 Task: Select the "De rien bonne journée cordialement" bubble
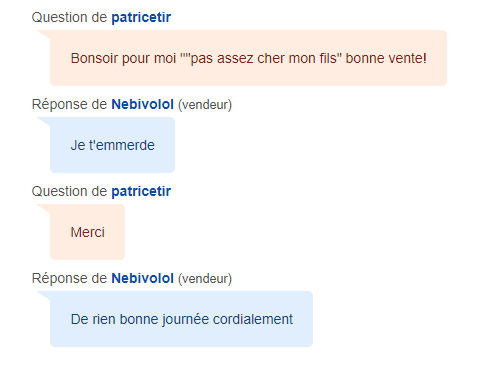click(181, 319)
